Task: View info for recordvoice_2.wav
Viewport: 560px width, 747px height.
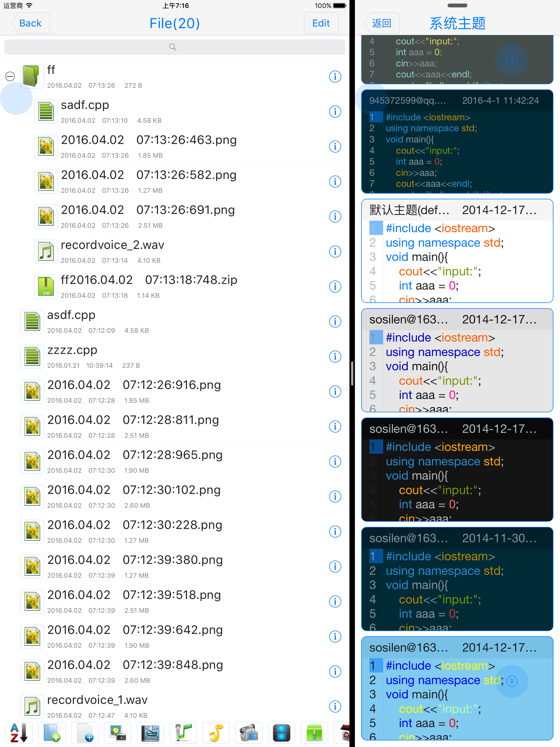Action: click(x=335, y=252)
